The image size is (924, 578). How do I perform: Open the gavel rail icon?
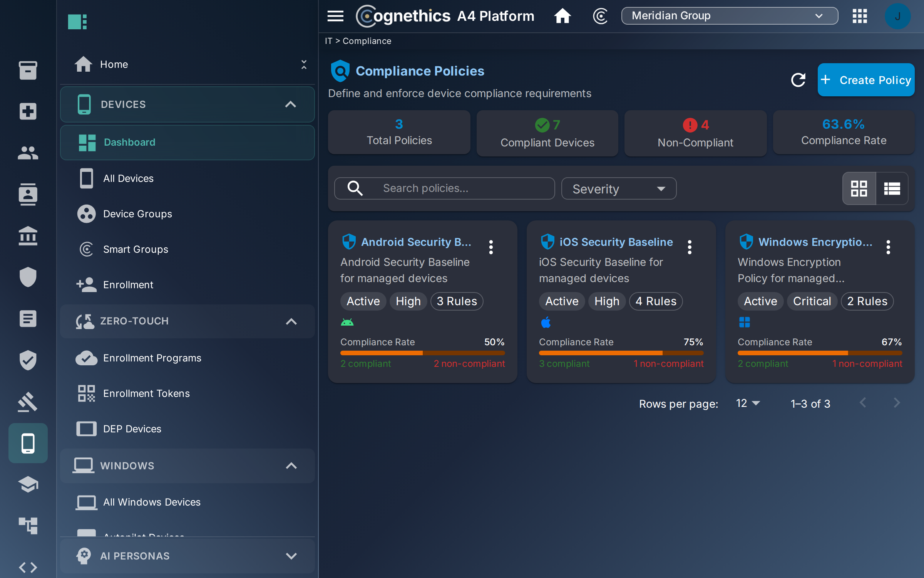coord(28,402)
